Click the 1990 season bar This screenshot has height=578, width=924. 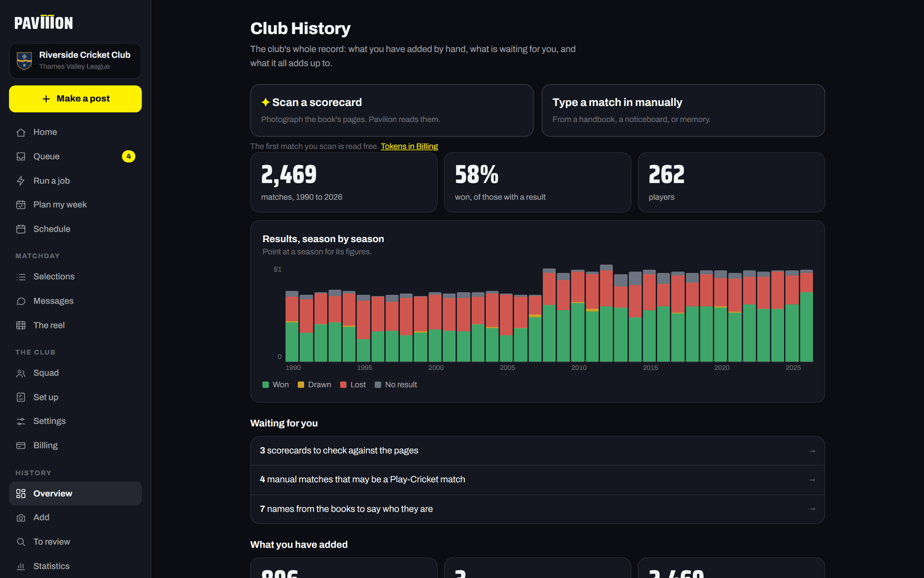(x=292, y=326)
